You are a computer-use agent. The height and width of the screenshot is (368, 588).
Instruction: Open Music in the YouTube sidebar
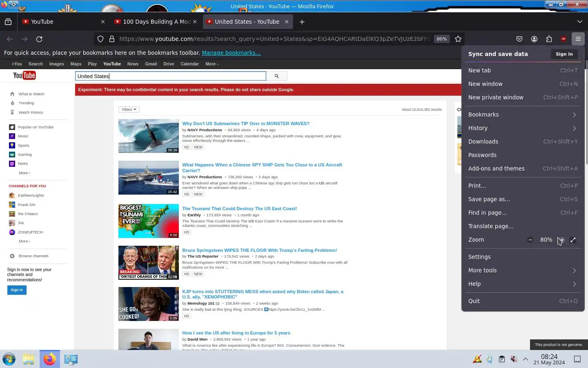coord(23,136)
